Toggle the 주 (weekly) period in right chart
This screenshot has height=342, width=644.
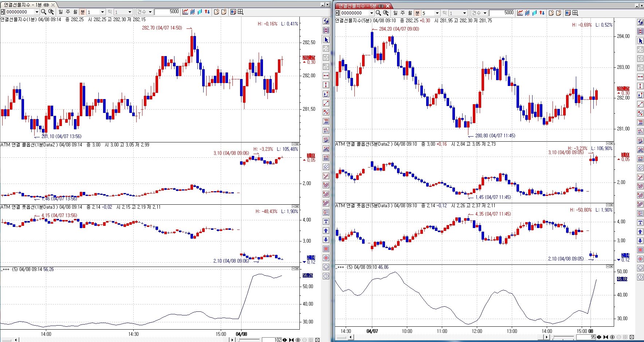pyautogui.click(x=402, y=13)
